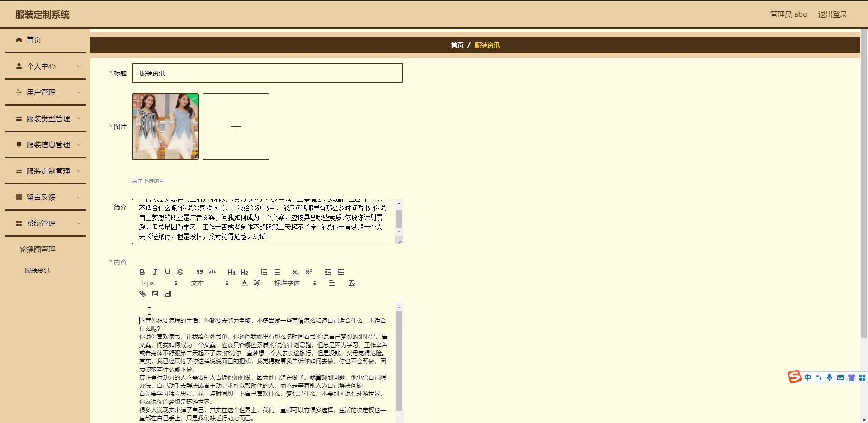The width and height of the screenshot is (868, 423).
Task: Click the 点击上传图片 upload link
Action: click(148, 181)
